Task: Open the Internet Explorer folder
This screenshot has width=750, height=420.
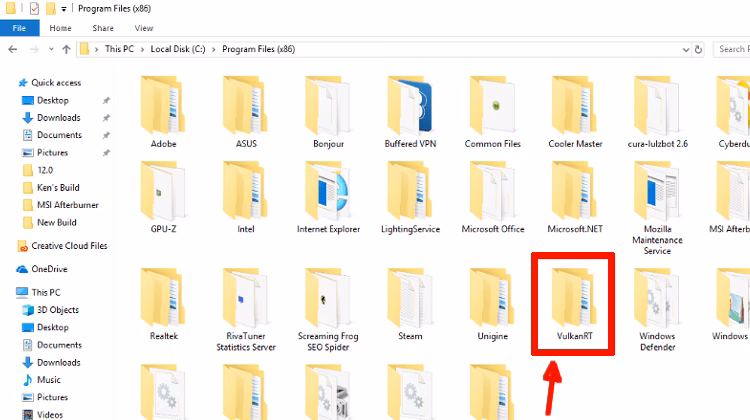Action: 328,197
